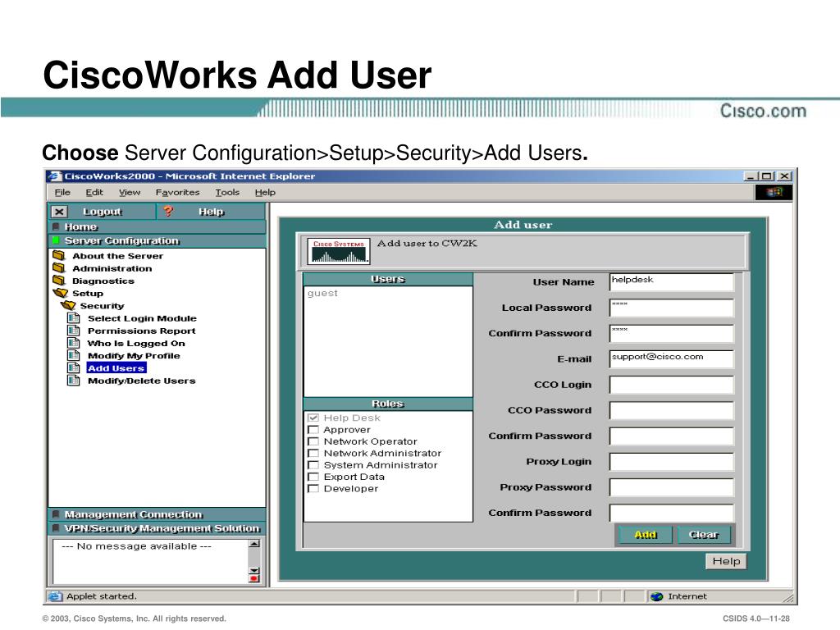Screen dimensions: 840x630
Task: Open Modify/Delete Users
Action: tap(141, 381)
